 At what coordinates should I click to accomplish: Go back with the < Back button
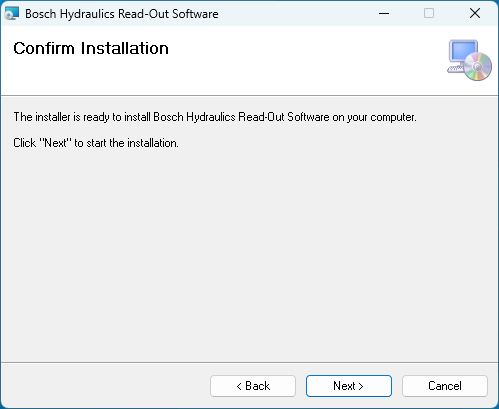pos(253,386)
